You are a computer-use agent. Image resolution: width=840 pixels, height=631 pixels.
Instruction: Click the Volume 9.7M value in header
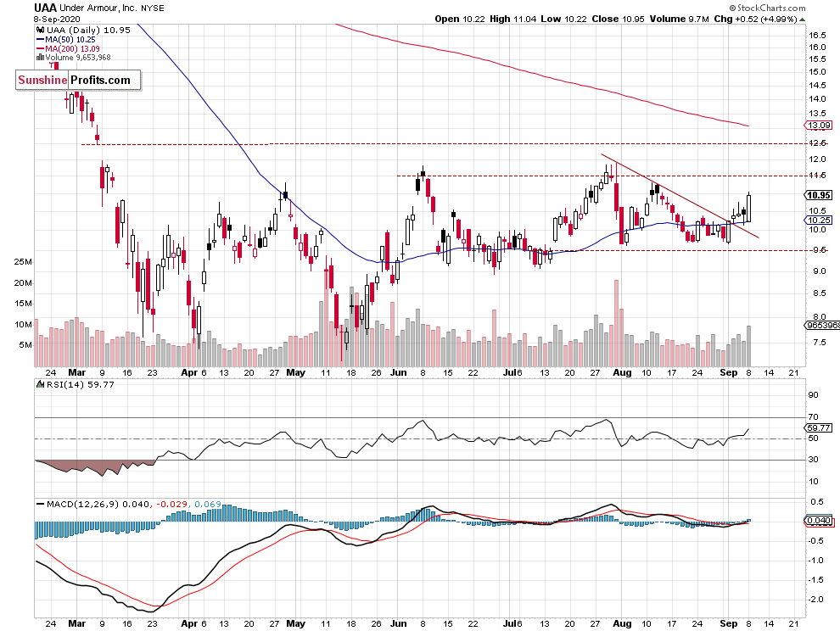click(x=680, y=19)
